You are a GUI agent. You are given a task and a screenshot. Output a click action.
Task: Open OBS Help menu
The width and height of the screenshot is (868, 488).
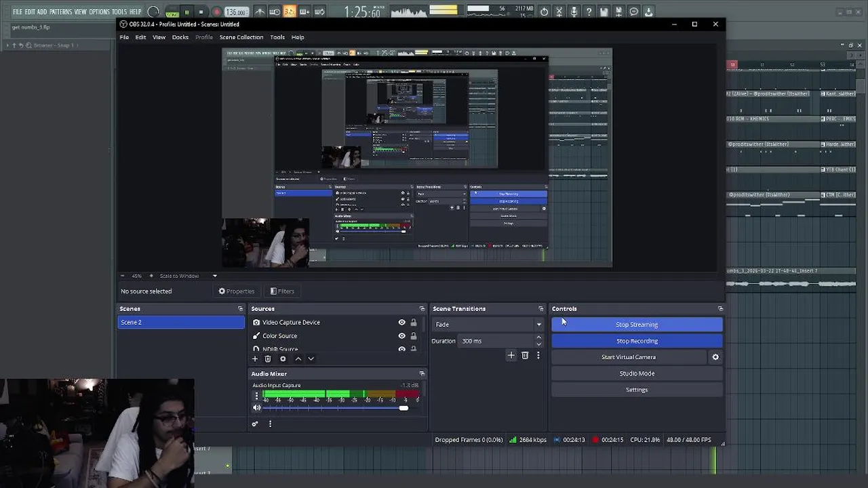[x=298, y=37]
